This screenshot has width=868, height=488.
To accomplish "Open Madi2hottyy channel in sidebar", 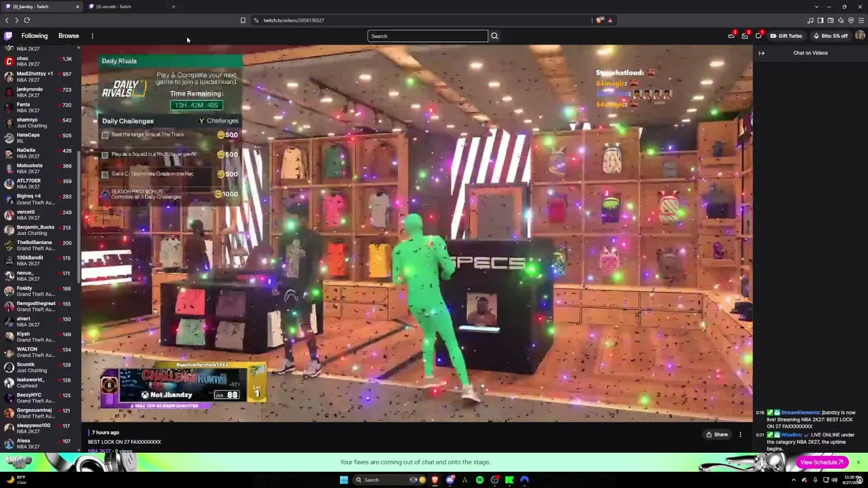I will (x=39, y=77).
